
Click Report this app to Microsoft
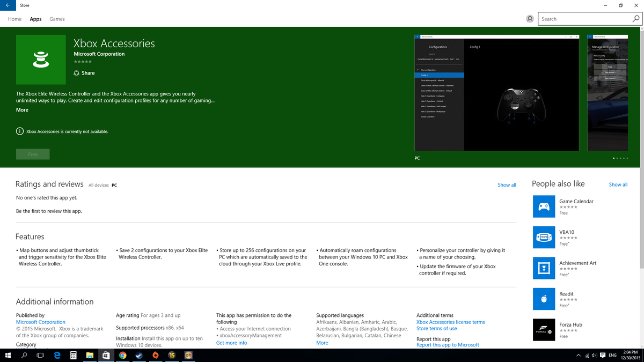tap(448, 345)
